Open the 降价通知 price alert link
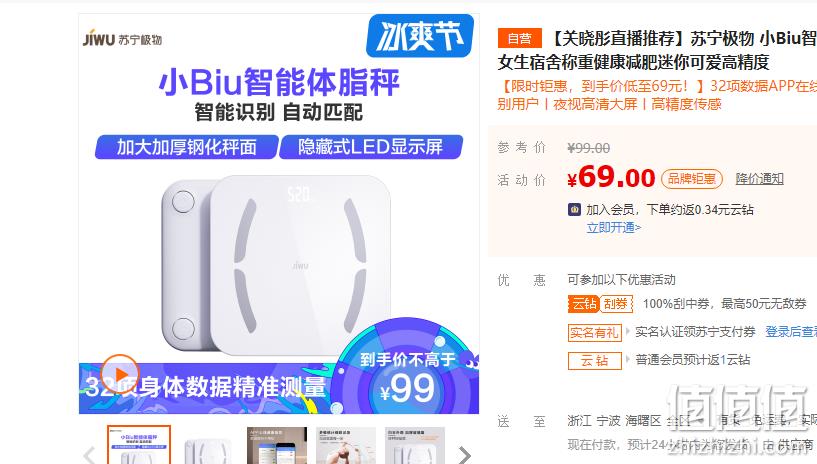Image resolution: width=817 pixels, height=464 pixels. coord(760,179)
